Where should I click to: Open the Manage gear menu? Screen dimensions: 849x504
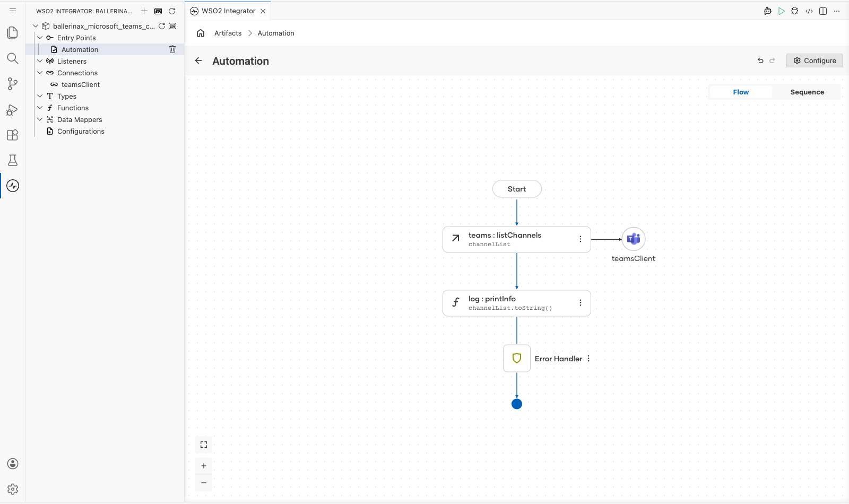tap(13, 489)
